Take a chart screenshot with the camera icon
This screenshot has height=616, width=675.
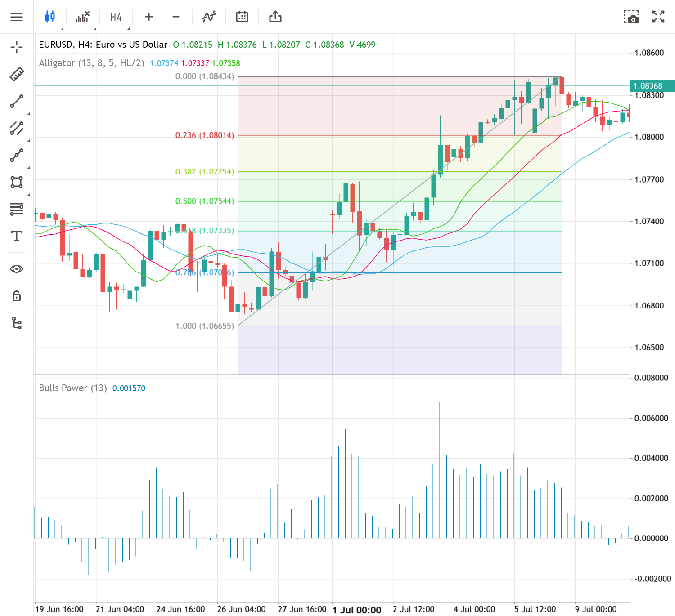[632, 17]
